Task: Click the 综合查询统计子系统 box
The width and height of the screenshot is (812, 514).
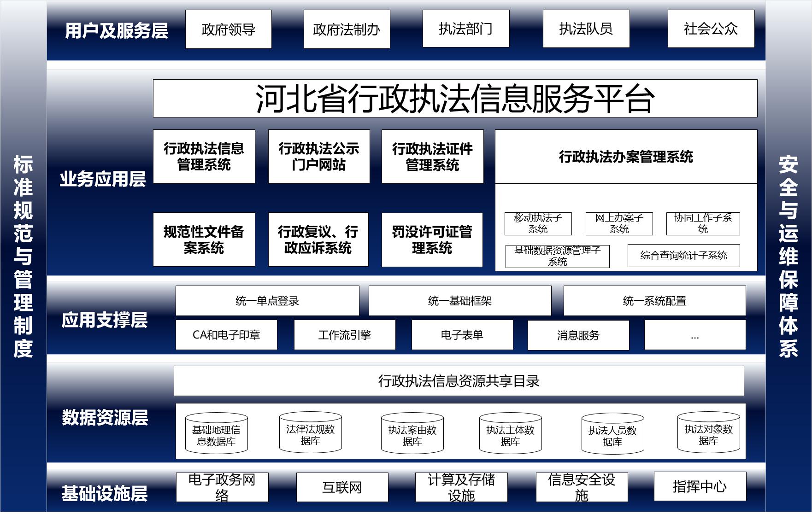Action: point(683,256)
